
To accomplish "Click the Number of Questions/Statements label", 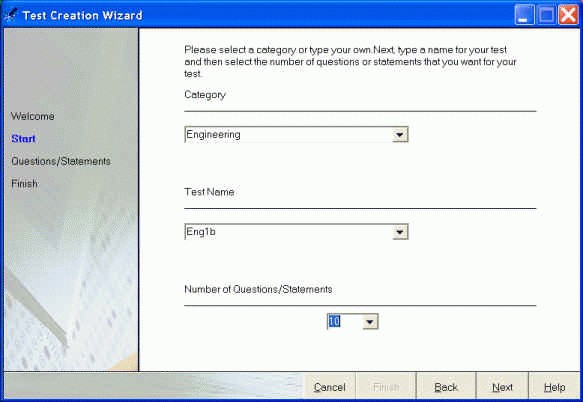I will (258, 289).
